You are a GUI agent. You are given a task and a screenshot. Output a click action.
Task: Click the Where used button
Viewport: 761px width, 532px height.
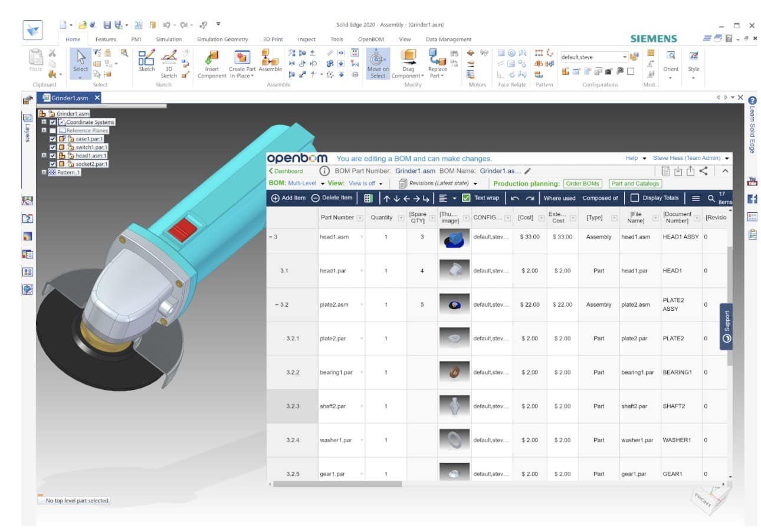[559, 198]
